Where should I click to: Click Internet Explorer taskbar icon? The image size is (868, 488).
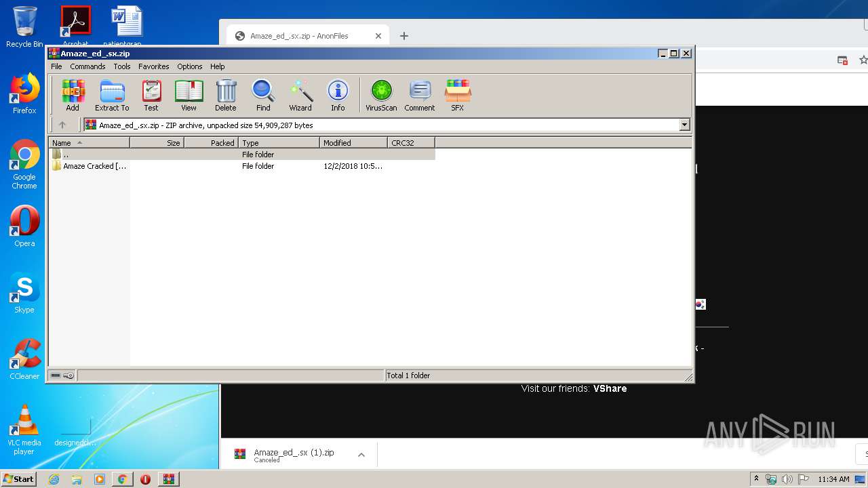coord(54,479)
